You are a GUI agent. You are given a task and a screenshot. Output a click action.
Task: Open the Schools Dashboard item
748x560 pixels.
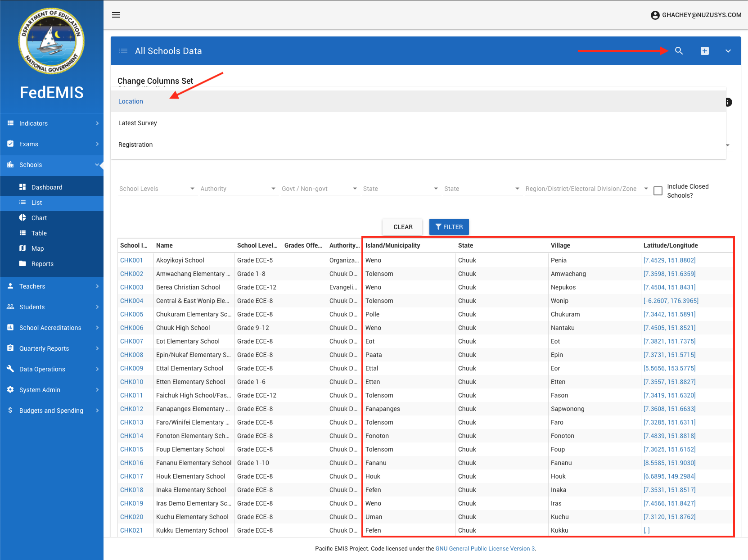click(x=46, y=187)
